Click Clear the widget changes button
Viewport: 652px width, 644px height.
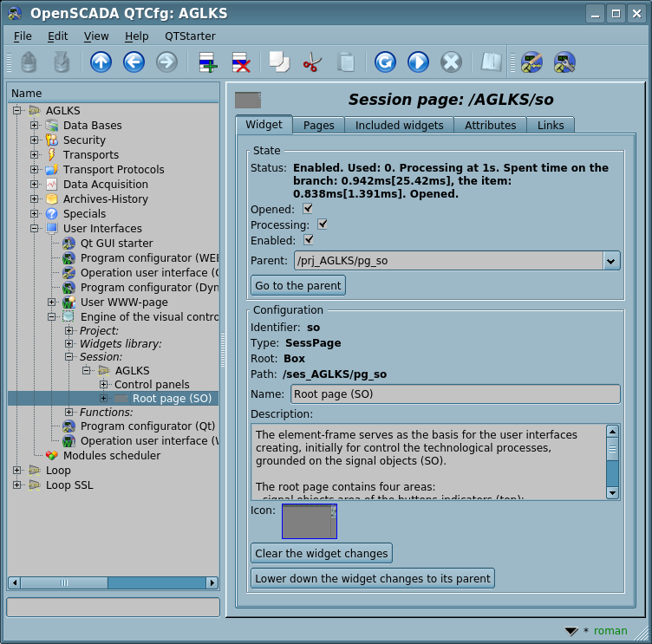click(x=322, y=553)
